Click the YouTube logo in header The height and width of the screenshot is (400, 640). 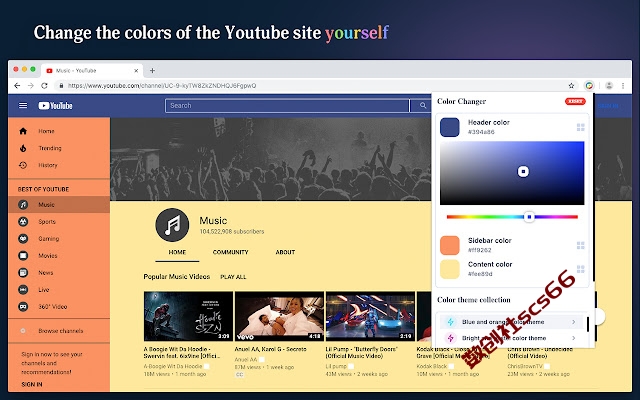pos(55,106)
